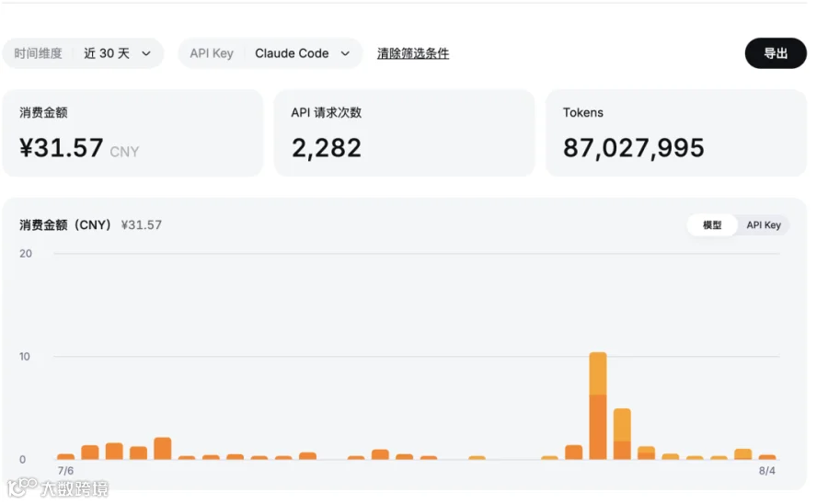Open the 时间维度 近 30 天 dropdown
This screenshot has width=828, height=504.
[83, 53]
